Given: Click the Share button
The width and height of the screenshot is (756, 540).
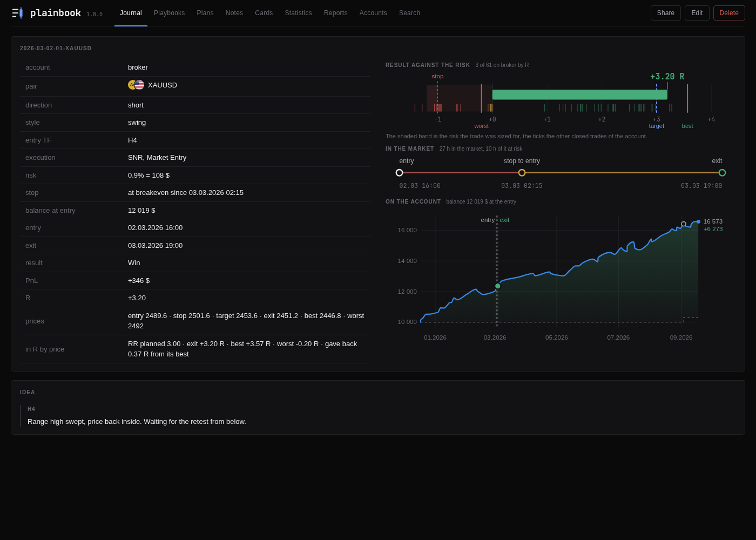Looking at the screenshot, I should [x=666, y=13].
